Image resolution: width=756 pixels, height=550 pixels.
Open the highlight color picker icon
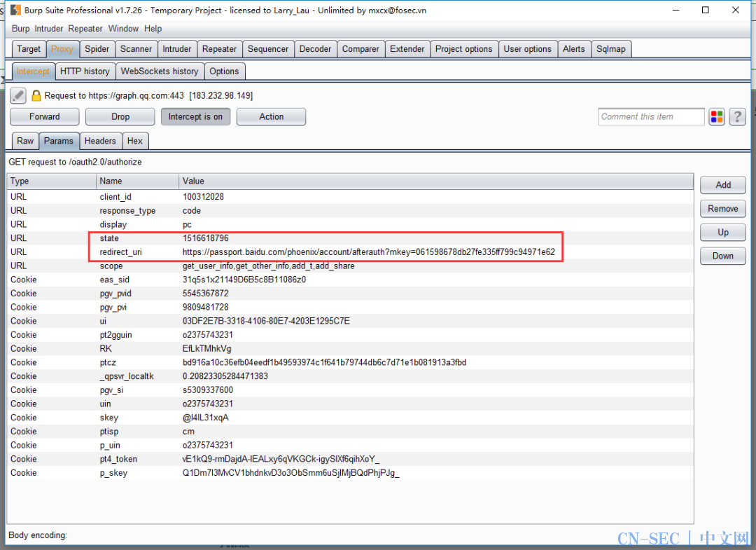717,117
